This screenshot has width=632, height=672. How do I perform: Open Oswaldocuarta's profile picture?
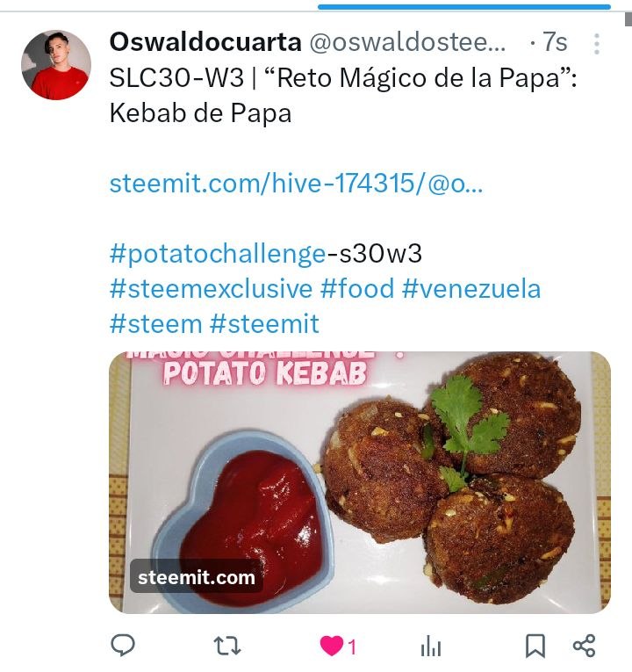(56, 65)
